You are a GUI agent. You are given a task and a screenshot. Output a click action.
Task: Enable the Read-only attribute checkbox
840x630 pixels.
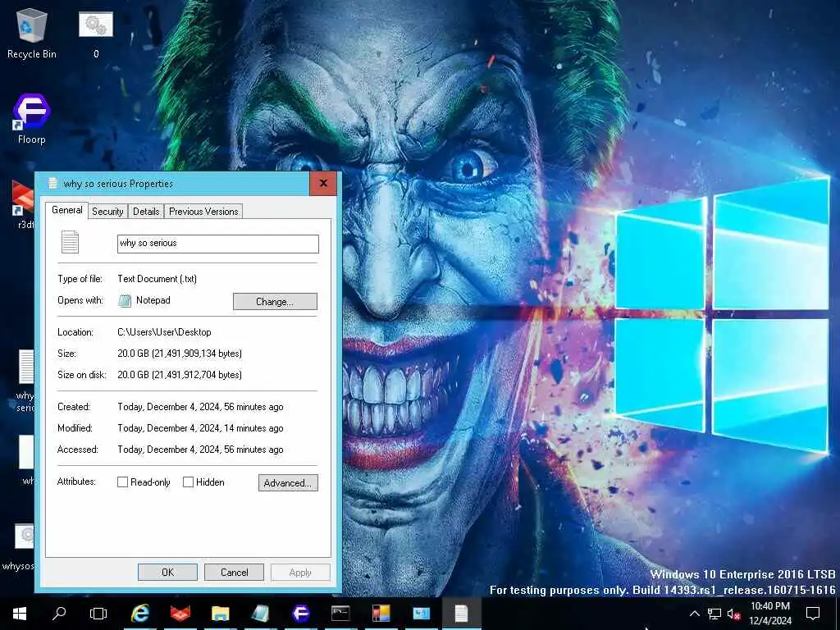[x=123, y=482]
